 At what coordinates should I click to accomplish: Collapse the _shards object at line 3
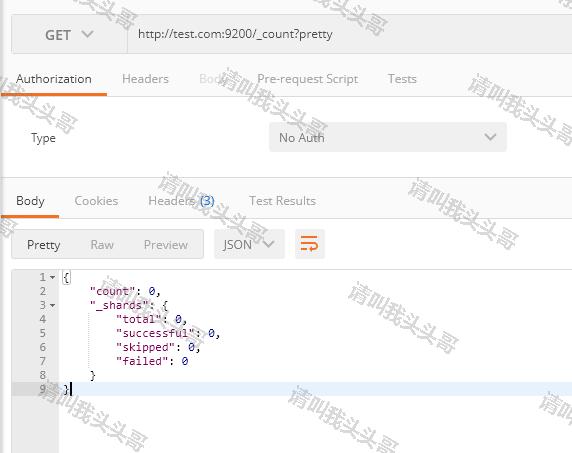click(x=53, y=305)
